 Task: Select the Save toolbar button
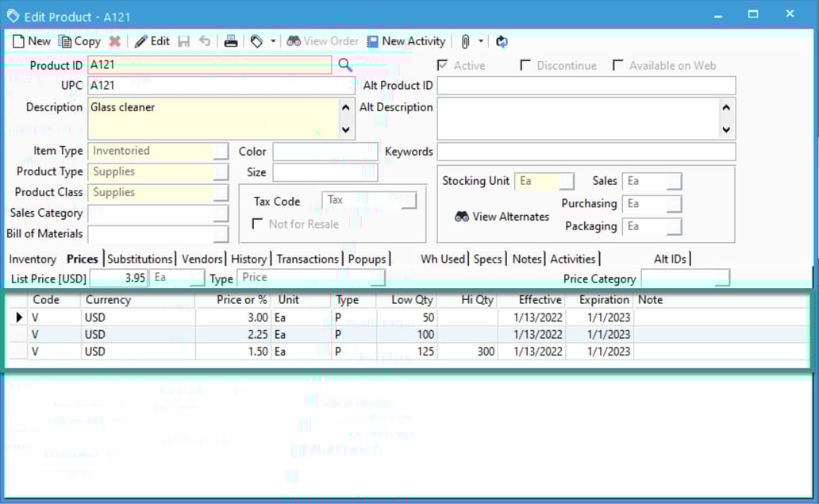183,40
